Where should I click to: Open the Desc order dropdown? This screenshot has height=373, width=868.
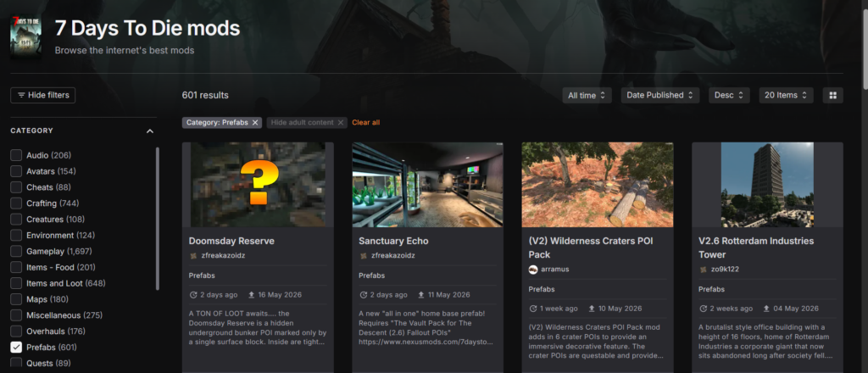(x=729, y=95)
